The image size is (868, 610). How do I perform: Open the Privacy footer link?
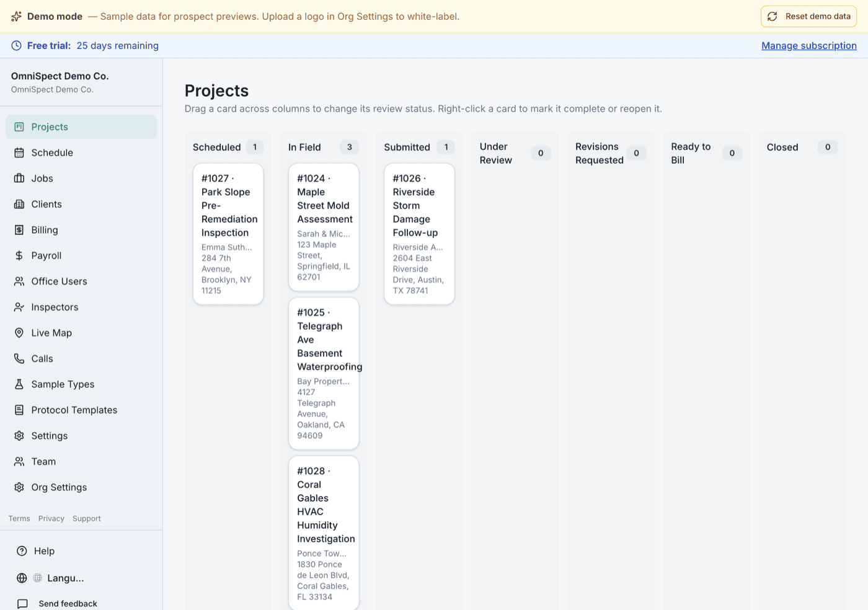point(51,518)
